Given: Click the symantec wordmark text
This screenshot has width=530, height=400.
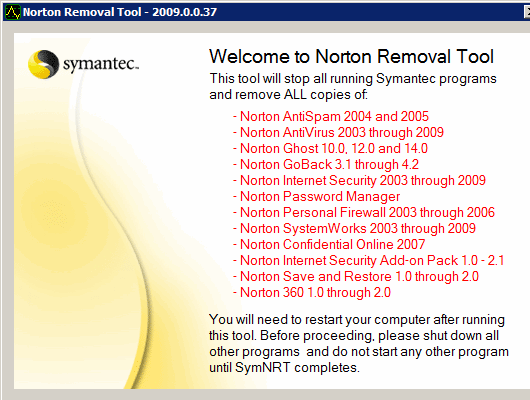Looking at the screenshot, I should 101,64.
